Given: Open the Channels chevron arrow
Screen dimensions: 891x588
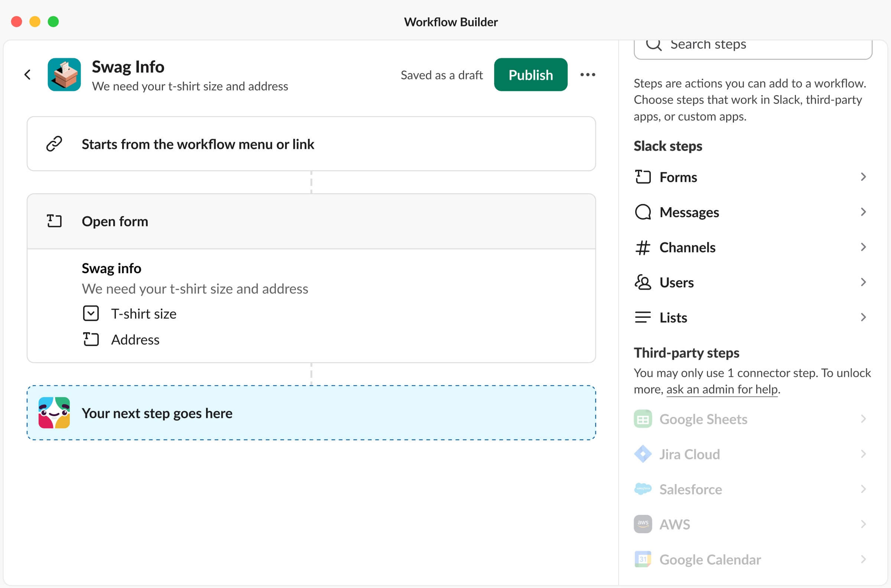Looking at the screenshot, I should (x=863, y=247).
